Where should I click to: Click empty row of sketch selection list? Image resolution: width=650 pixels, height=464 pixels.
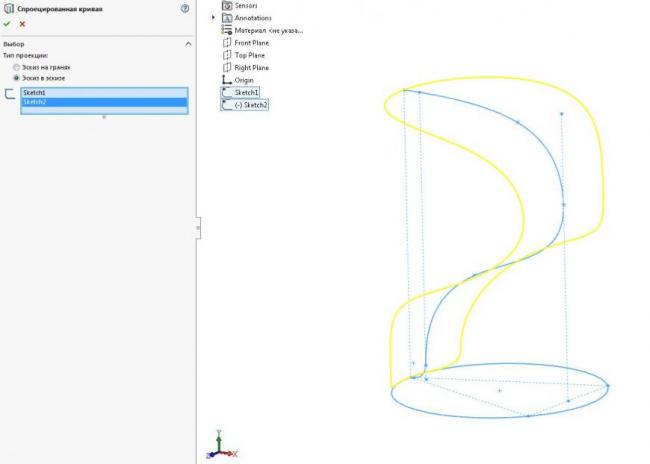(x=104, y=110)
